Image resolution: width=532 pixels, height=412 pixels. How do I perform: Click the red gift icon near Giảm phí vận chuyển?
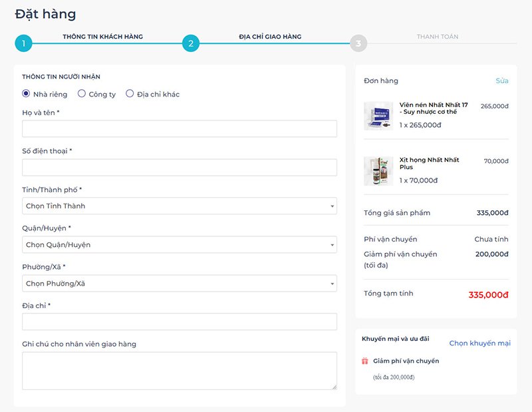click(364, 361)
